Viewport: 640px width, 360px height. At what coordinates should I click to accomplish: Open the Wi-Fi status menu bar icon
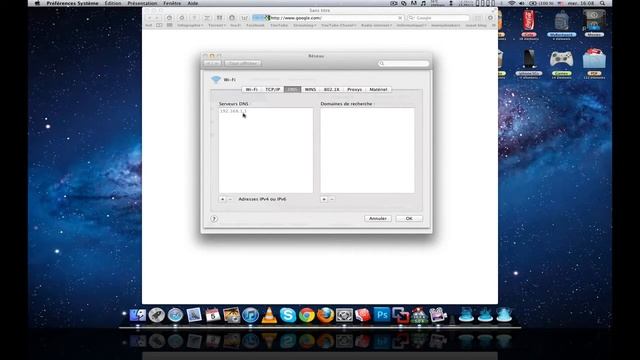(x=511, y=3)
